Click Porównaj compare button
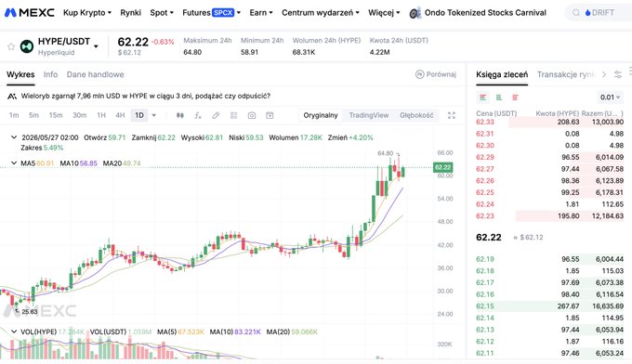The height and width of the screenshot is (364, 632). (x=436, y=74)
